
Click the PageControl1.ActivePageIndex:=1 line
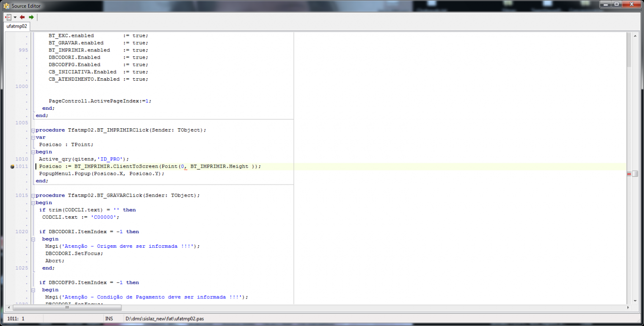point(100,101)
